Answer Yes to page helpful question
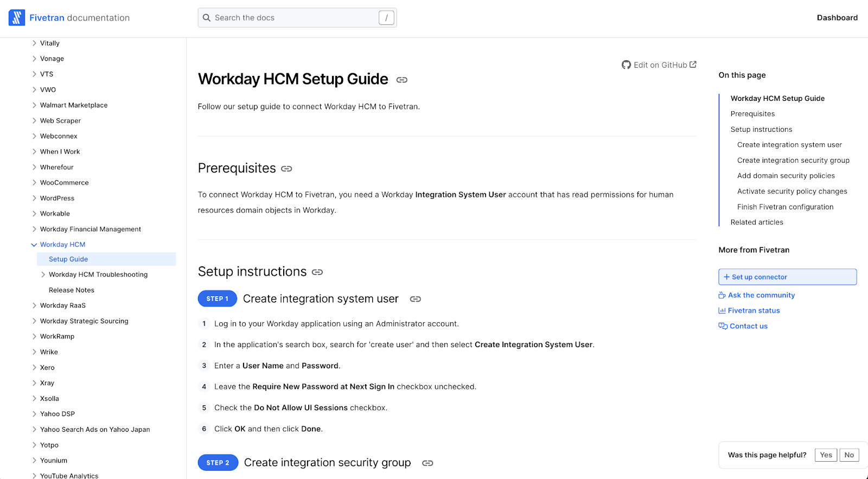Screen dimensions: 868x479 pyautogui.click(x=826, y=455)
